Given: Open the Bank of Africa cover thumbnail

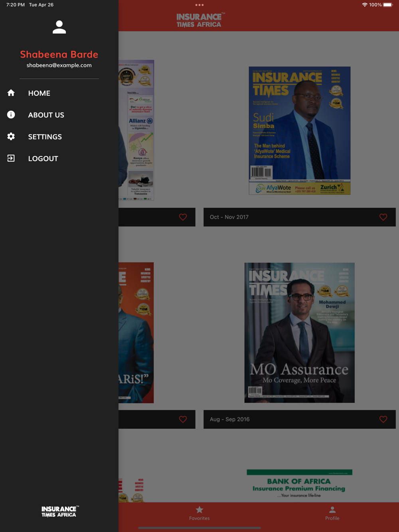Looking at the screenshot, I should point(300,485).
